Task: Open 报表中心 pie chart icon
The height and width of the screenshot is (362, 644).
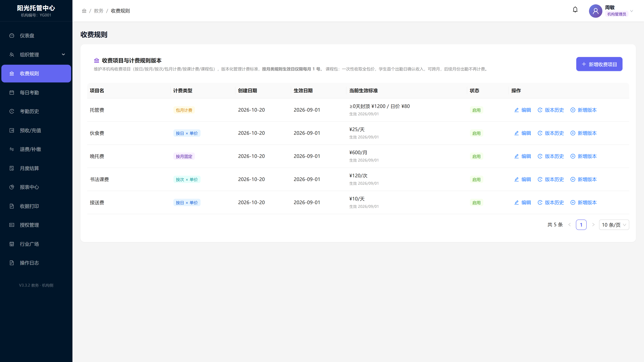Action: (x=12, y=187)
